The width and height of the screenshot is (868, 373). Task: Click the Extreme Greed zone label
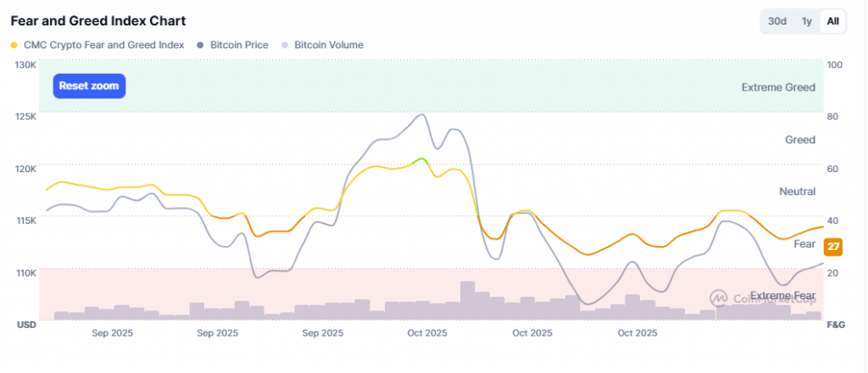[777, 87]
